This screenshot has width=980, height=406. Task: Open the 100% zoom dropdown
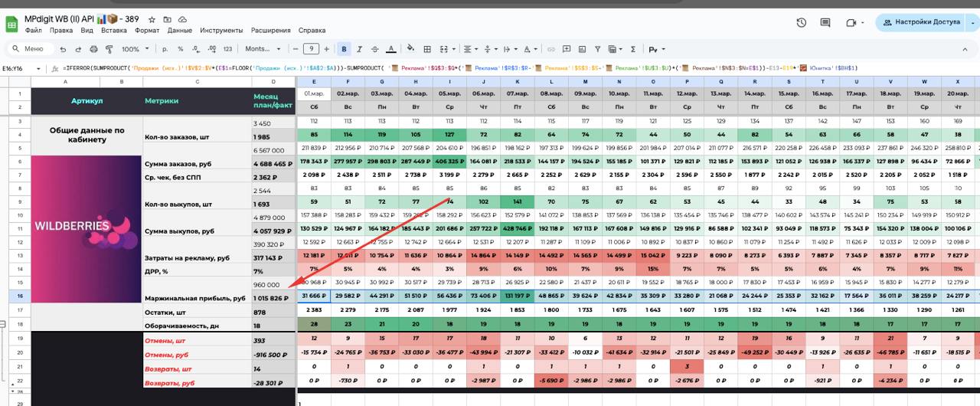click(x=136, y=49)
